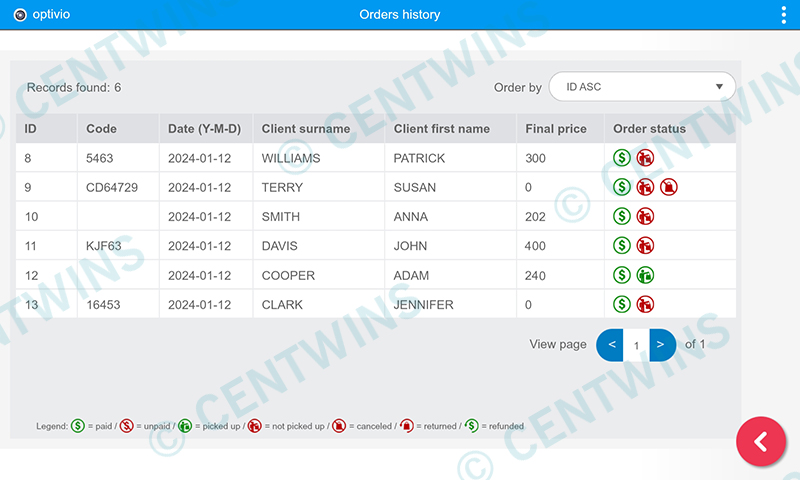Click the picked up icon for Cooper

(645, 275)
